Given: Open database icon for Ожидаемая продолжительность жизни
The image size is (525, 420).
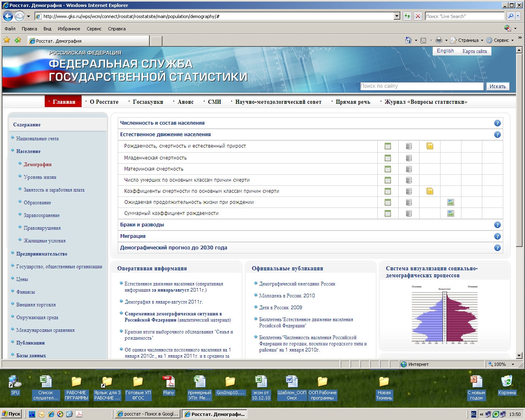Looking at the screenshot, I should (x=409, y=202).
